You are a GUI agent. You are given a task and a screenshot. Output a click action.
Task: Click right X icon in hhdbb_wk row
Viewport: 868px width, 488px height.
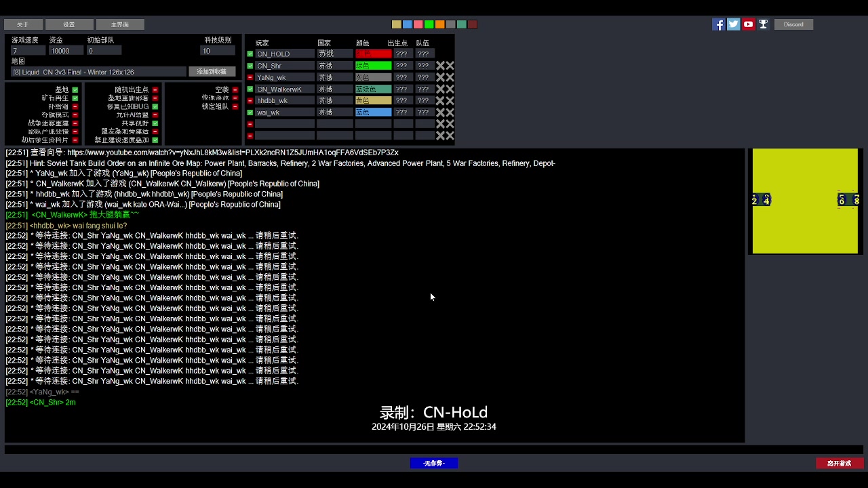click(450, 100)
